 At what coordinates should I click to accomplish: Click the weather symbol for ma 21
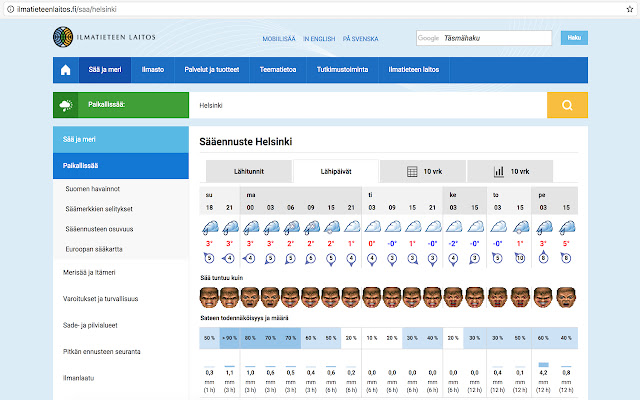(351, 227)
